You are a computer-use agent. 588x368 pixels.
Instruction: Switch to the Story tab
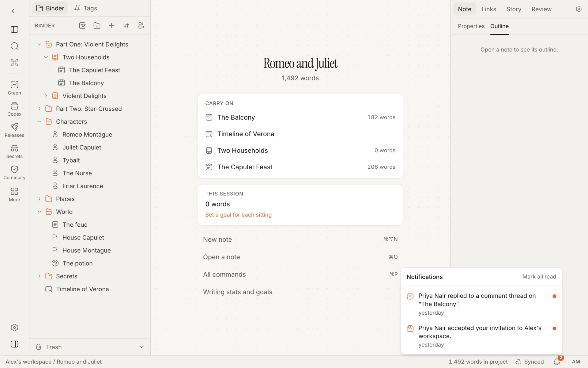[514, 9]
